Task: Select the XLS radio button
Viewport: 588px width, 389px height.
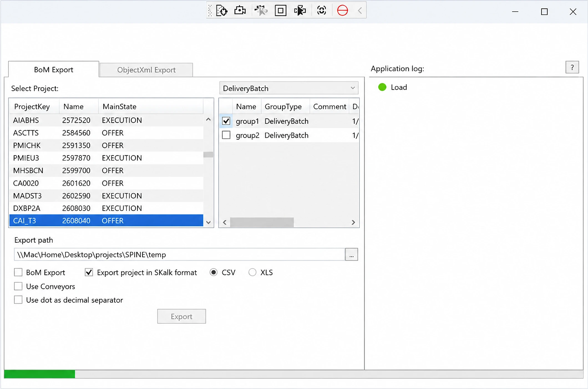Action: click(x=252, y=272)
